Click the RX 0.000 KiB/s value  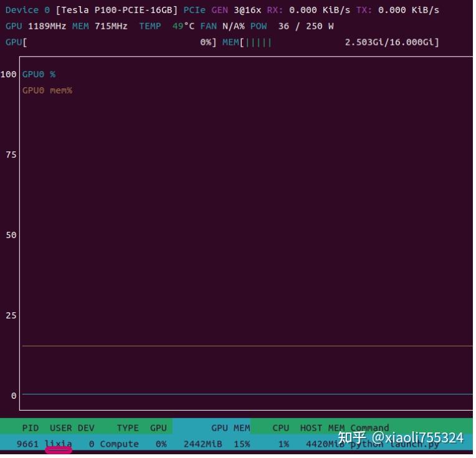[x=308, y=11]
